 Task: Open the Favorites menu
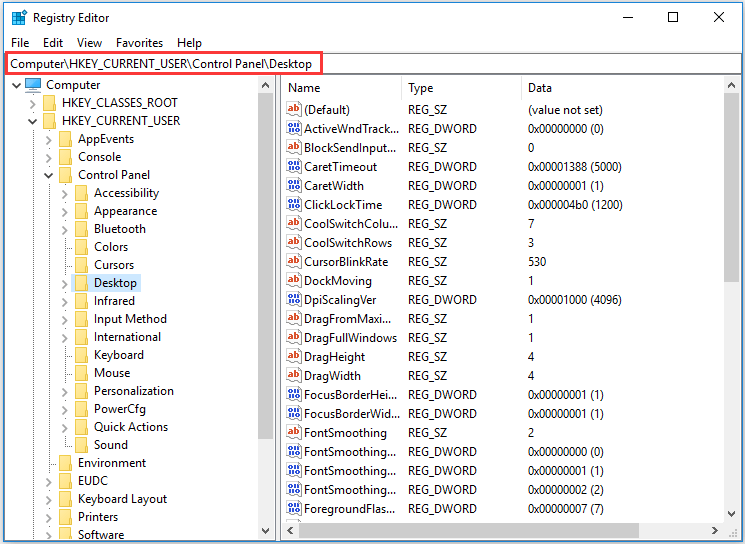(139, 43)
